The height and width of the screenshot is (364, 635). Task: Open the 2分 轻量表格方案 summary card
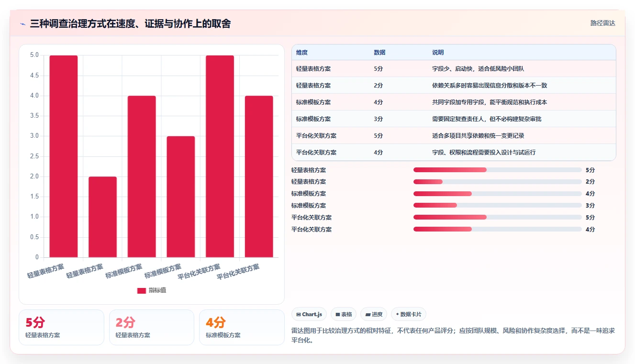152,327
